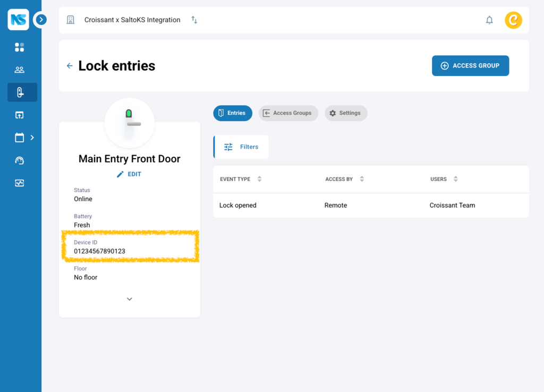Open the upload box sidebar icon
The image size is (544, 392).
point(20,115)
